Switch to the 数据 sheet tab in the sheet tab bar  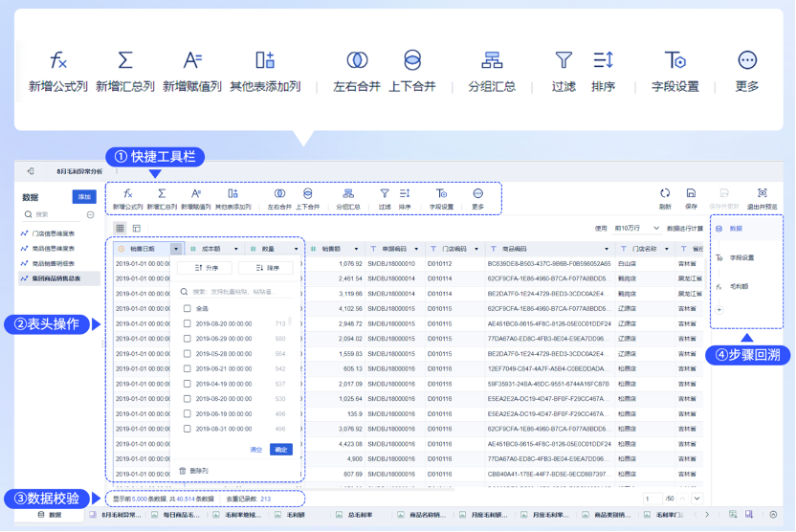pos(50,515)
